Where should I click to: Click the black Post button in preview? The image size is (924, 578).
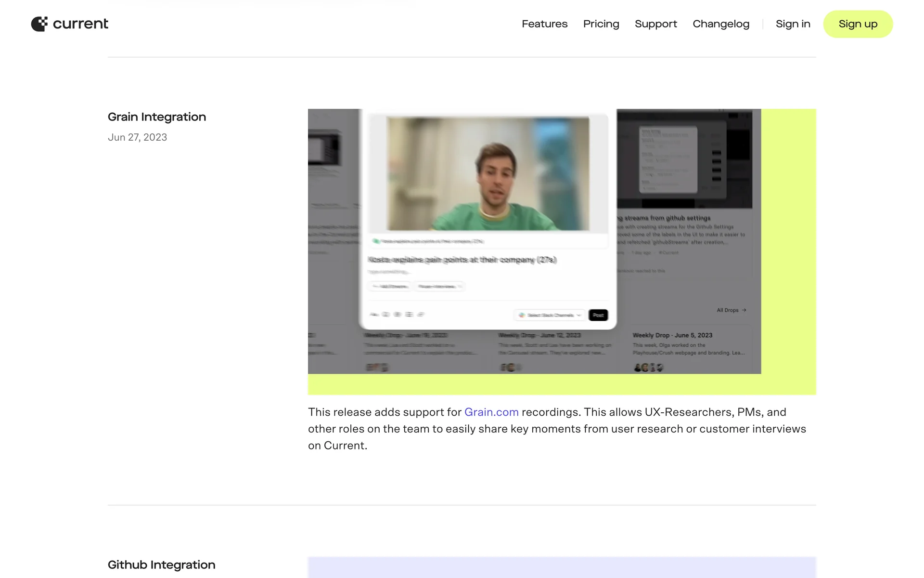(598, 315)
